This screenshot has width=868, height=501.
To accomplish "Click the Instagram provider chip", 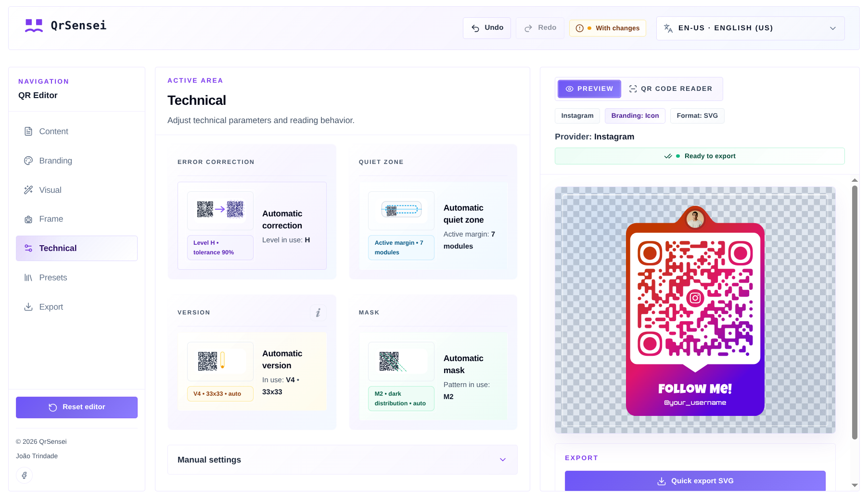I will [x=577, y=116].
